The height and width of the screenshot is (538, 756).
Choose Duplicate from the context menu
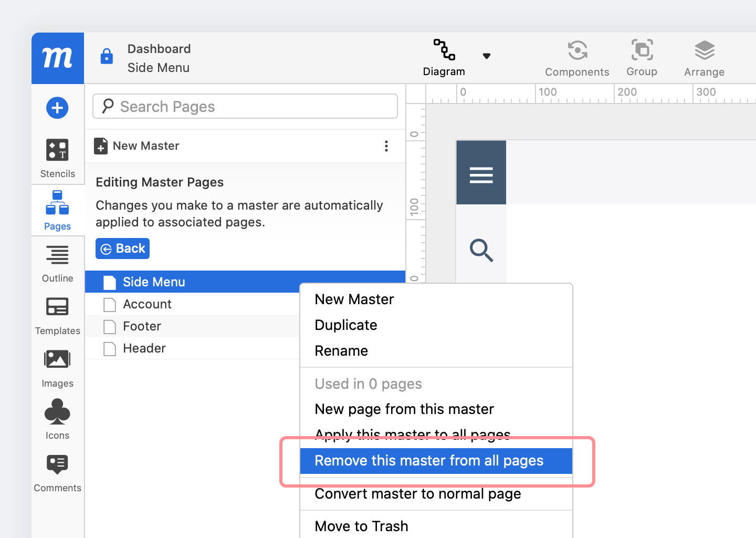click(346, 325)
